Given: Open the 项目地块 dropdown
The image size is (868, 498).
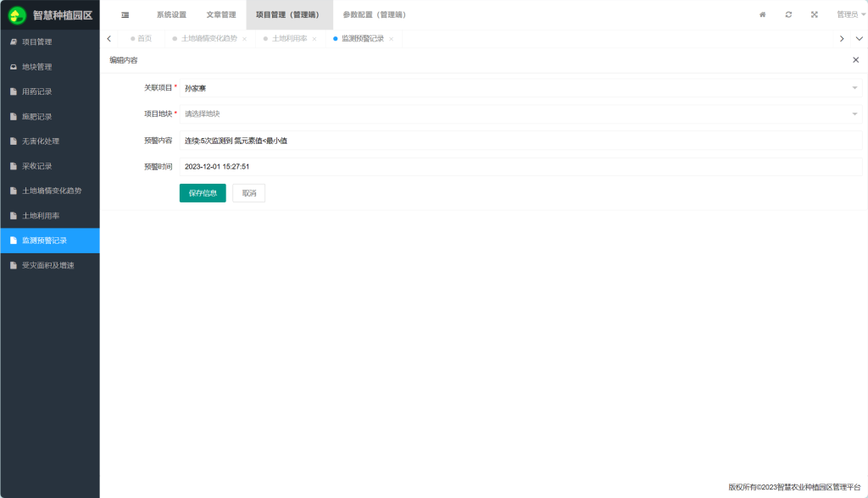Looking at the screenshot, I should (520, 113).
